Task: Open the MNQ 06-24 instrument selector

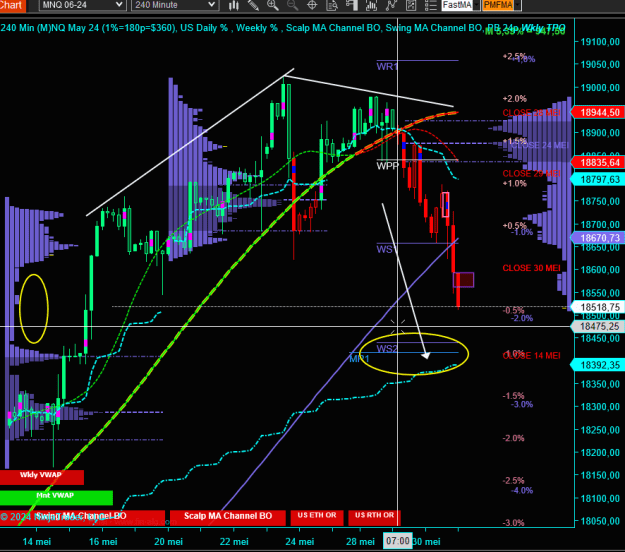Action: (x=83, y=5)
